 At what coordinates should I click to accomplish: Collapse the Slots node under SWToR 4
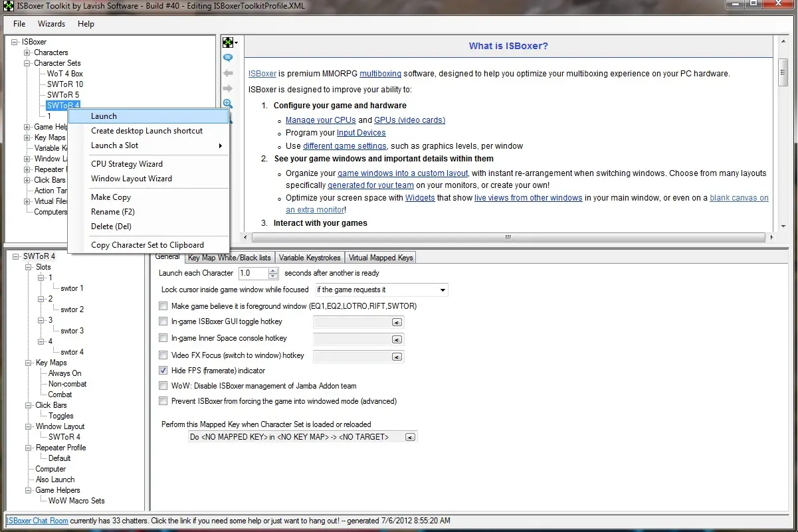click(x=29, y=267)
